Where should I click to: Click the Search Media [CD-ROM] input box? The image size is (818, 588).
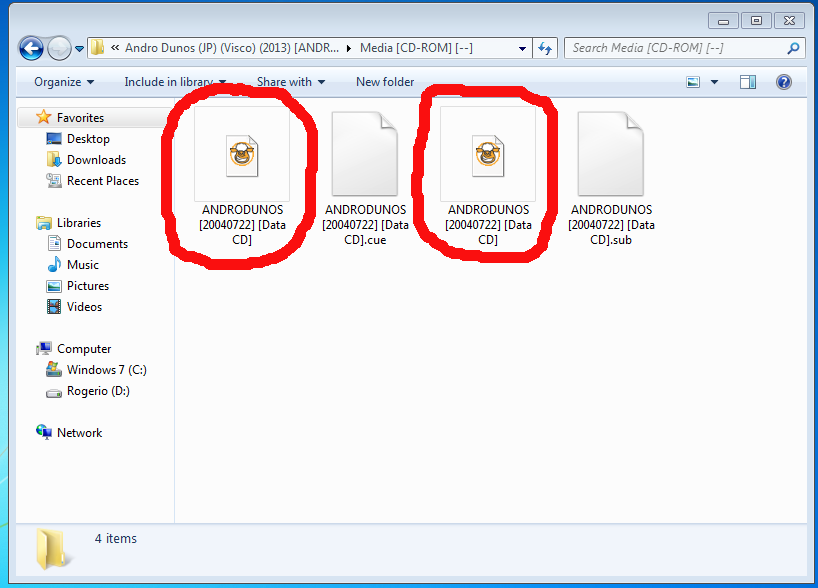tap(675, 48)
